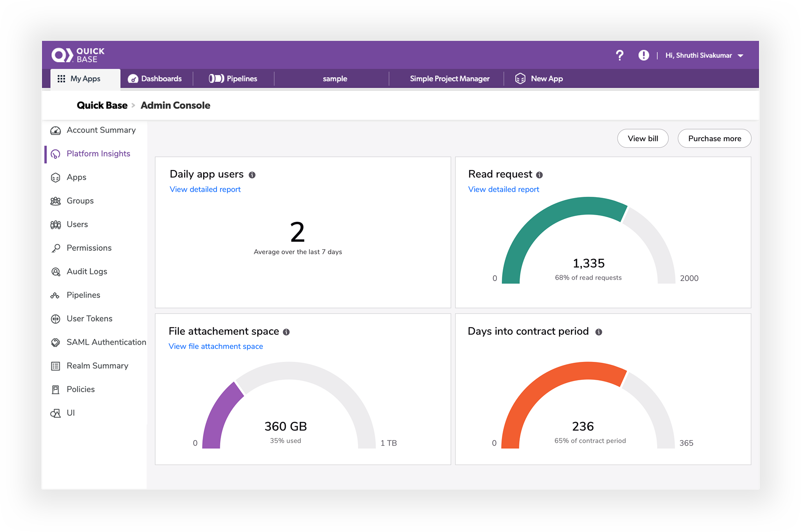Click the SAML Authentication tag icon
This screenshot has height=532, width=801.
pyautogui.click(x=55, y=342)
